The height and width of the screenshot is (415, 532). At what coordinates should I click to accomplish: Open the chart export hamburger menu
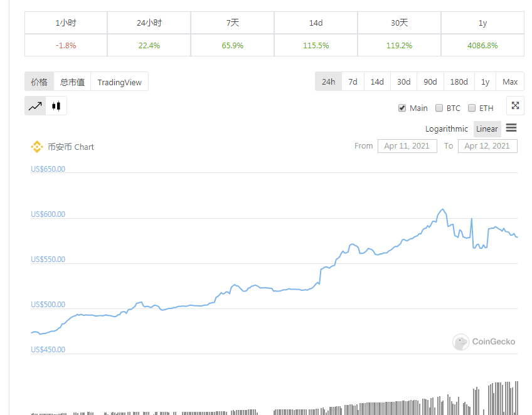511,129
